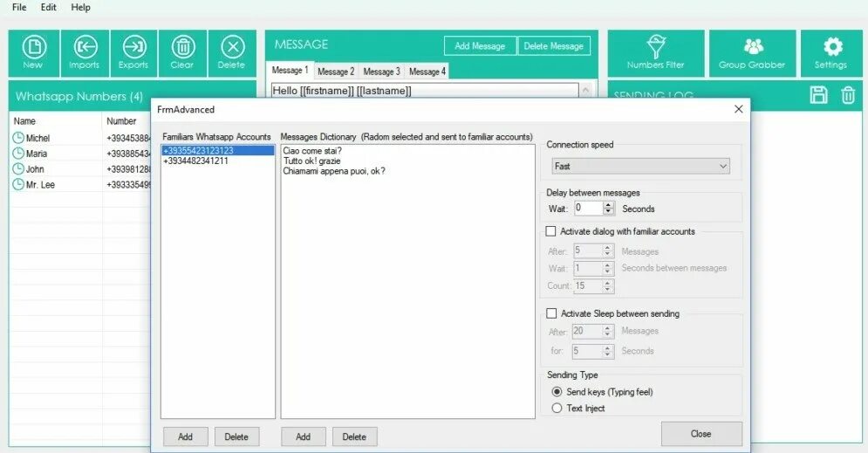The width and height of the screenshot is (868, 453).
Task: Click the Delete Message button
Action: pos(554,46)
